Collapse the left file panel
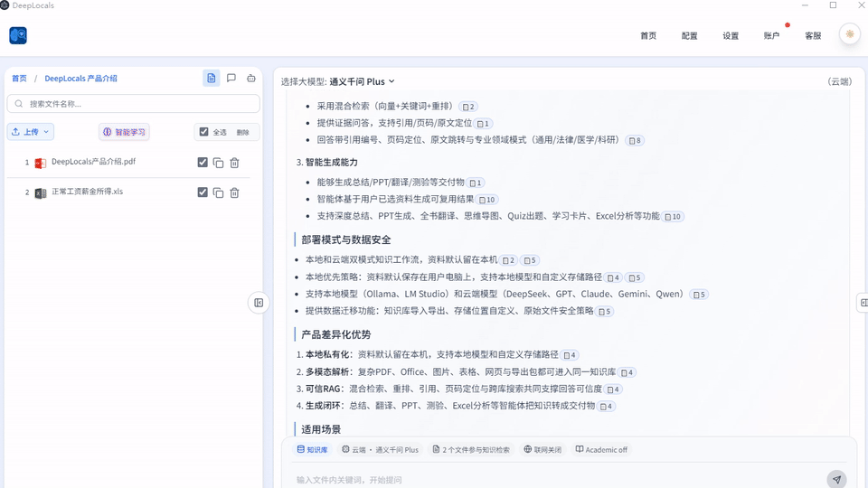Image resolution: width=868 pixels, height=488 pixels. 259,303
